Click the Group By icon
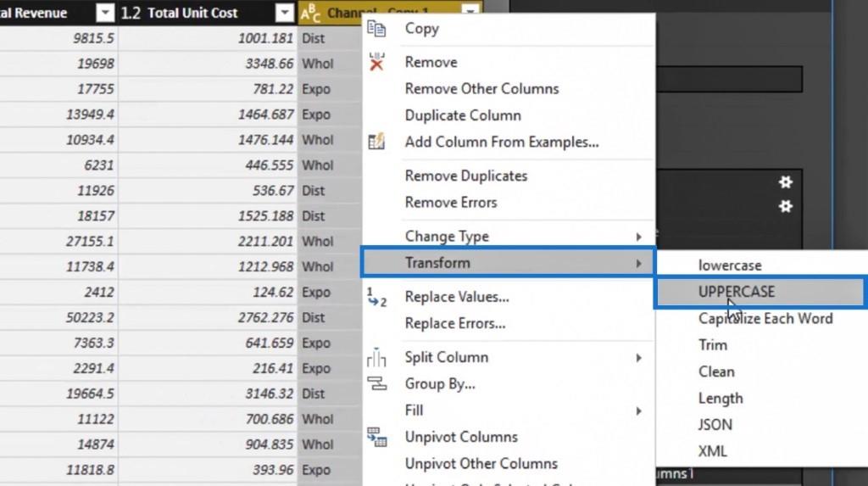This screenshot has height=486, width=868. tap(377, 383)
